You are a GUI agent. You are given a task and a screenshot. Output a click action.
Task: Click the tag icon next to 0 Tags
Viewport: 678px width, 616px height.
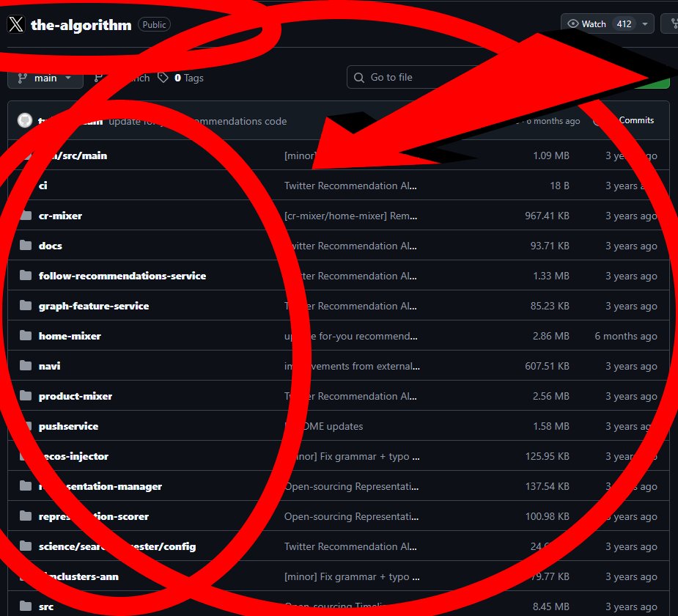pos(163,78)
